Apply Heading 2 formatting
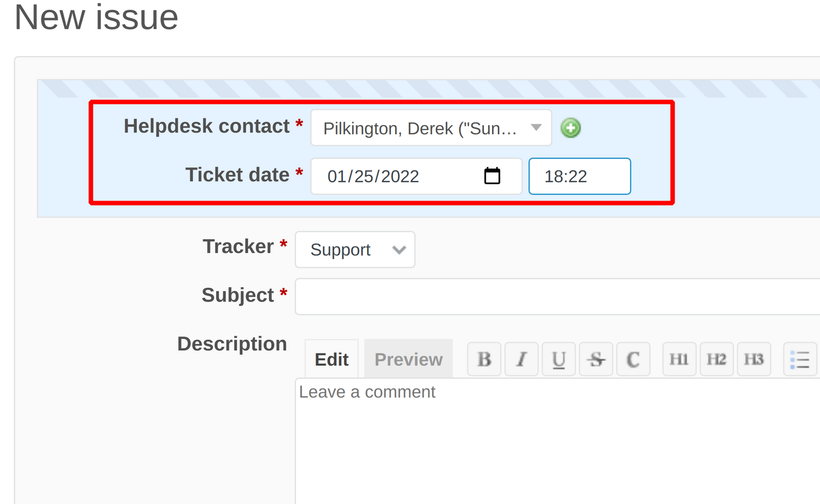 (716, 358)
